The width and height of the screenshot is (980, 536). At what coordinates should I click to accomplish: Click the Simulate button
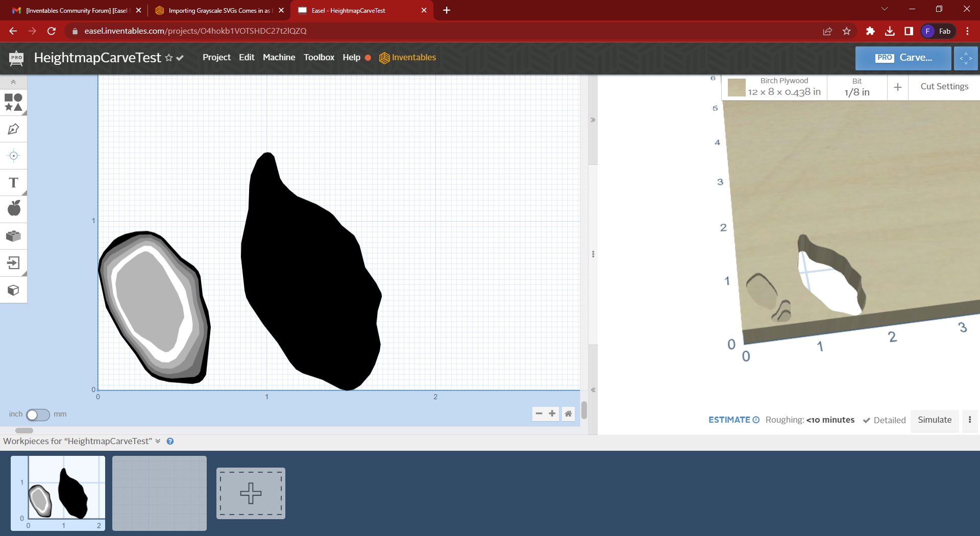pyautogui.click(x=934, y=420)
